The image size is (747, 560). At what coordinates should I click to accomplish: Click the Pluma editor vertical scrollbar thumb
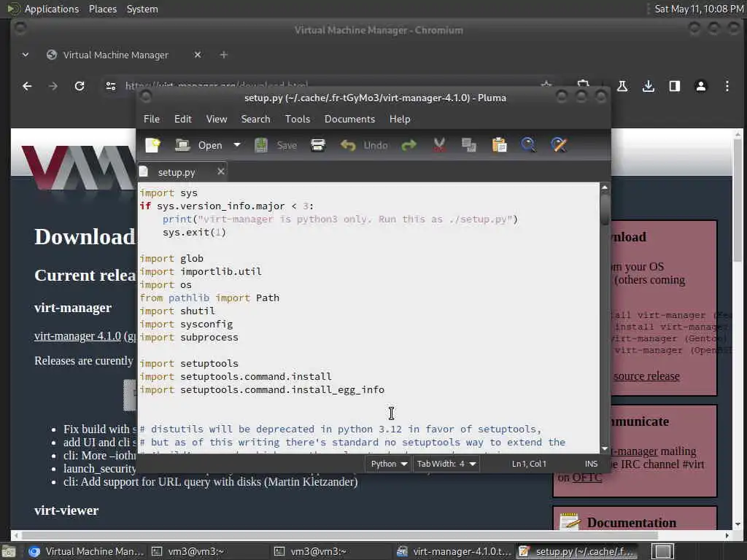point(605,209)
